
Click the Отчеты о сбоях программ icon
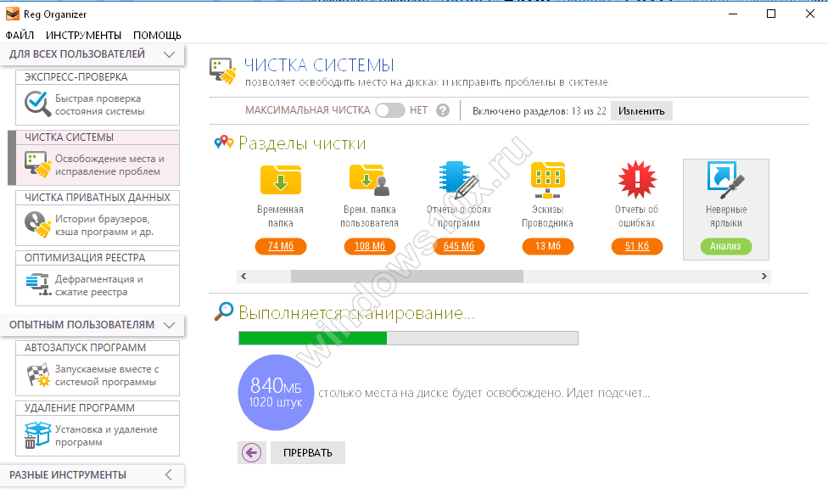pos(458,179)
